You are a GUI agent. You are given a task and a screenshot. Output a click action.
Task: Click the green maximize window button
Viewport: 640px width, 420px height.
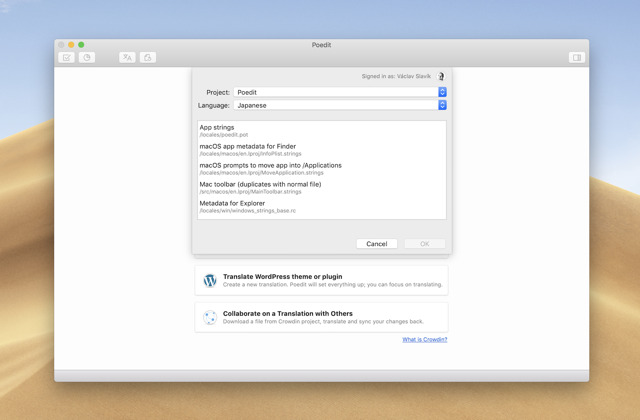coord(81,44)
